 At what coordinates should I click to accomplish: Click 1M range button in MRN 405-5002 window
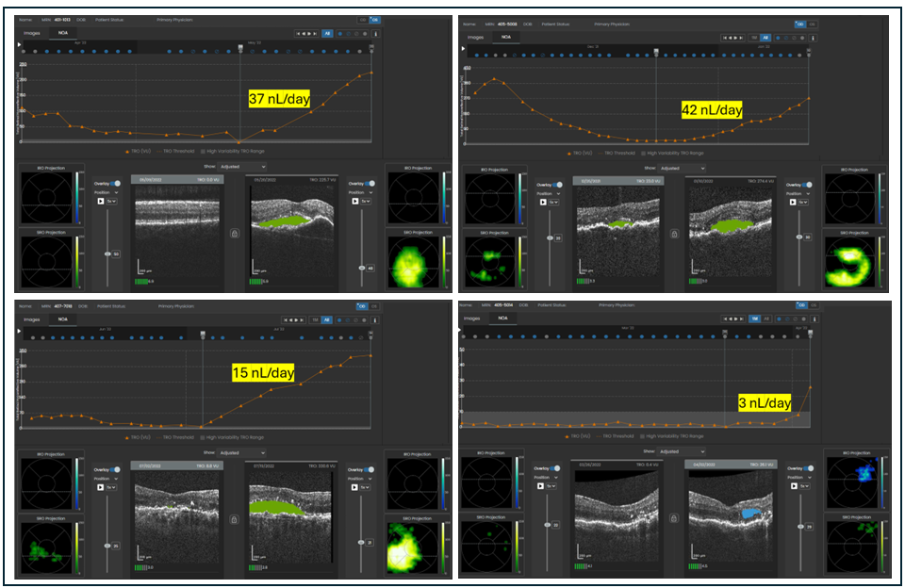(754, 38)
